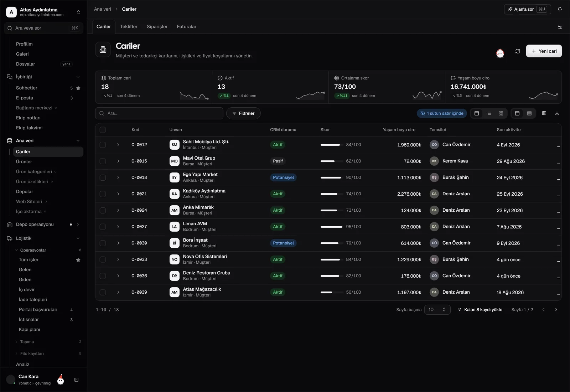570x392 pixels.
Task: Open the Filtreler button
Action: coord(243,113)
